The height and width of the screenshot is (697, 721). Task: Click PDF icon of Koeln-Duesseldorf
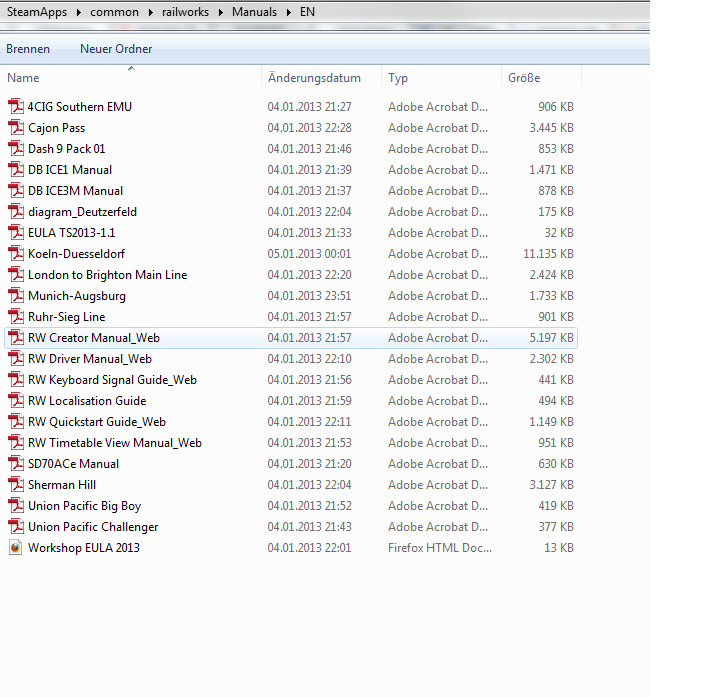(x=16, y=254)
